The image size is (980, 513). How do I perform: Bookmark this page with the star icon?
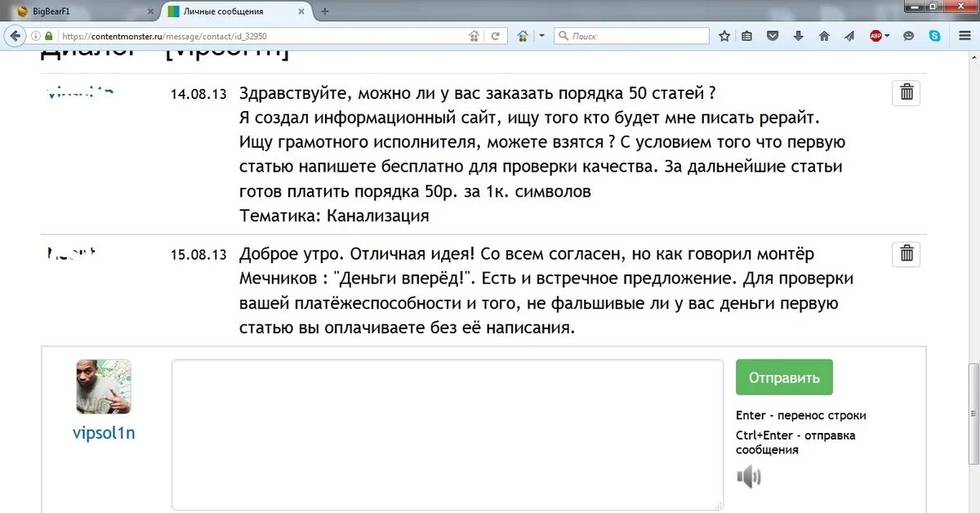tap(724, 35)
